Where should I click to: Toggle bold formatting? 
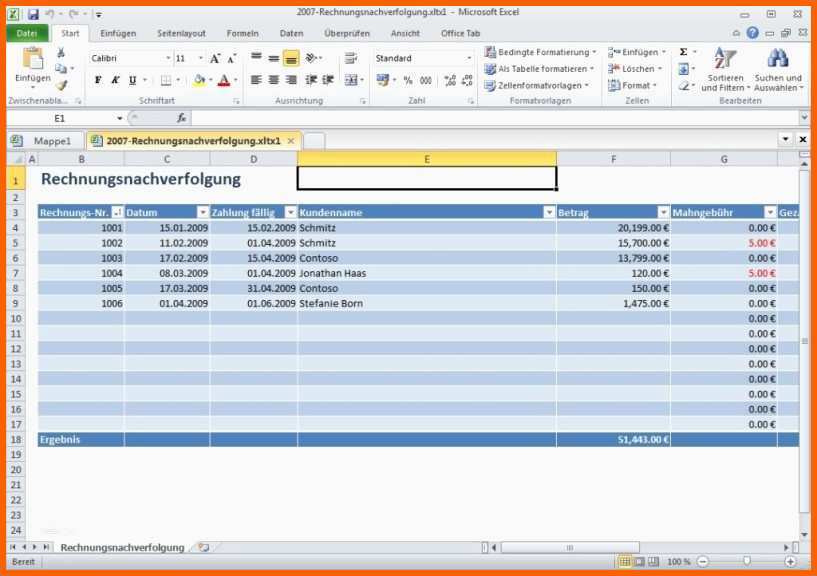click(x=98, y=80)
